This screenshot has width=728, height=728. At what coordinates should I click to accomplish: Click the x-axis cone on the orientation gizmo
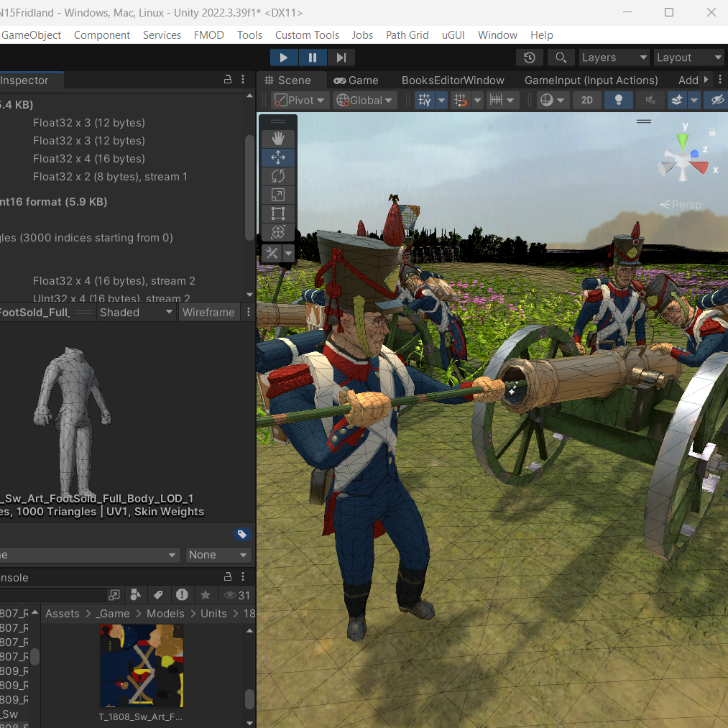pyautogui.click(x=699, y=167)
